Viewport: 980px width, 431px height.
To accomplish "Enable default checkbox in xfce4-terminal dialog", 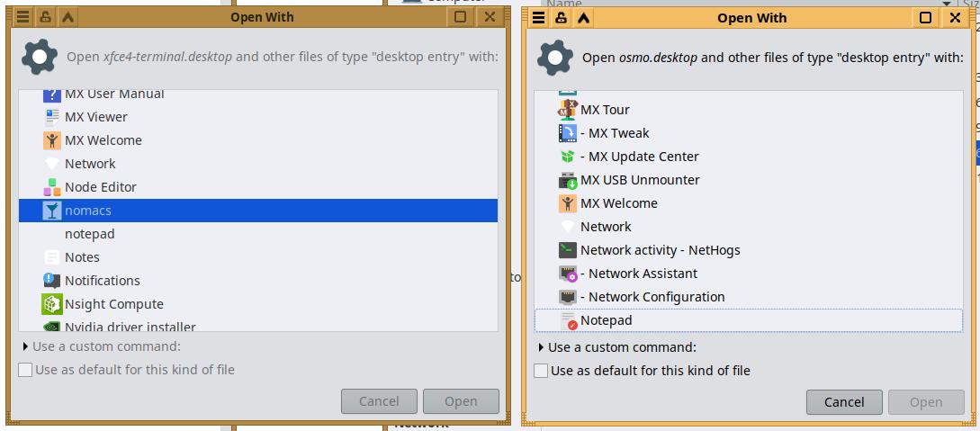I will tap(26, 370).
